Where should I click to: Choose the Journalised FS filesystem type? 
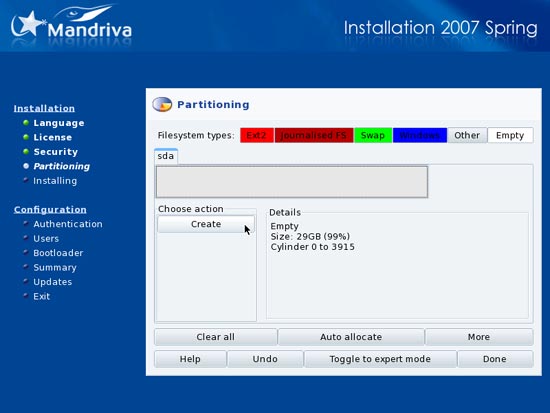point(314,135)
